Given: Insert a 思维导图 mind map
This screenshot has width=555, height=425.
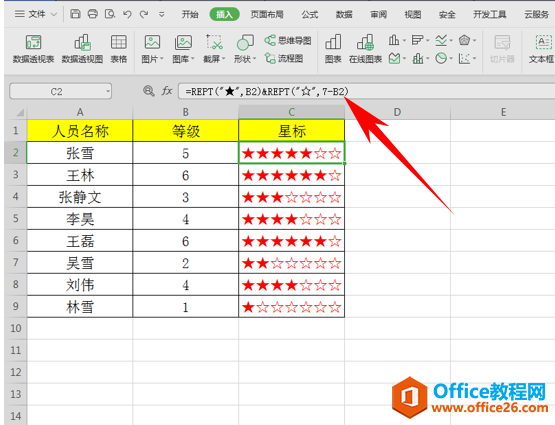Looking at the screenshot, I should [x=288, y=40].
